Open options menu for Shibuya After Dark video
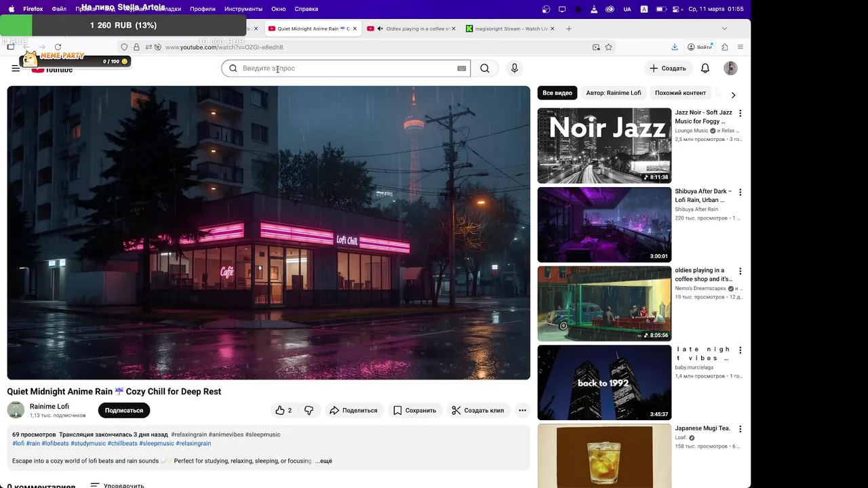This screenshot has height=488, width=868. [x=740, y=192]
